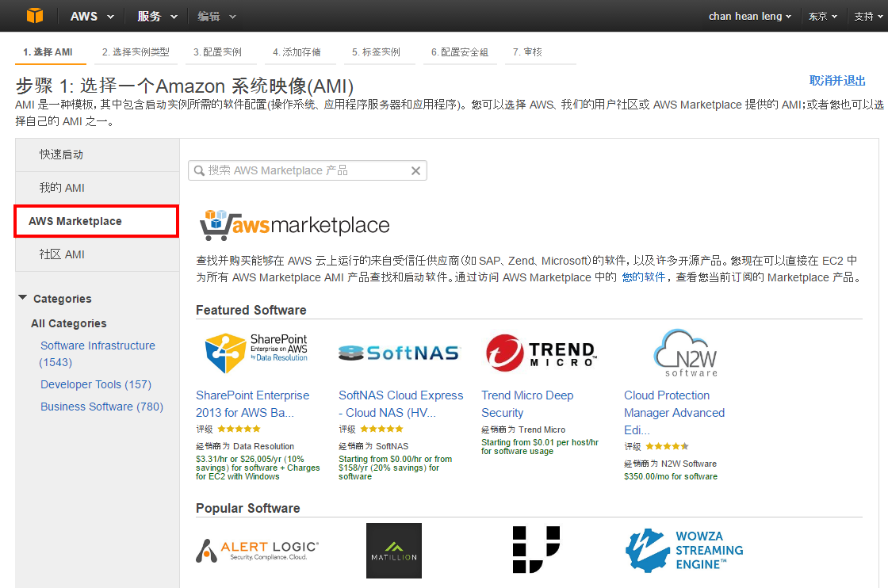This screenshot has width=888, height=588.
Task: Open the 支持 support menu
Action: point(868,17)
